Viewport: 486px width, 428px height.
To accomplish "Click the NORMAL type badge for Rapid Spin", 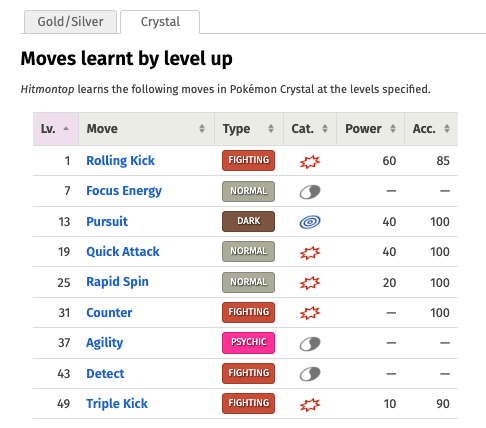I will (x=249, y=282).
